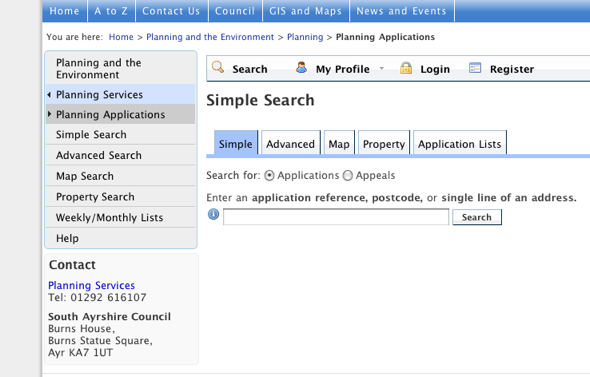This screenshot has width=590, height=377.
Task: Click the My Profile person icon
Action: 301,67
